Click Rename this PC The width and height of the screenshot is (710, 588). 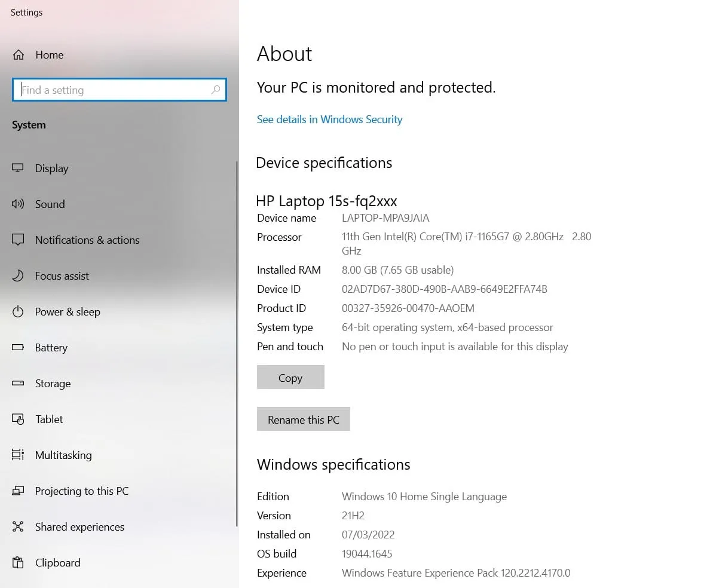click(303, 419)
